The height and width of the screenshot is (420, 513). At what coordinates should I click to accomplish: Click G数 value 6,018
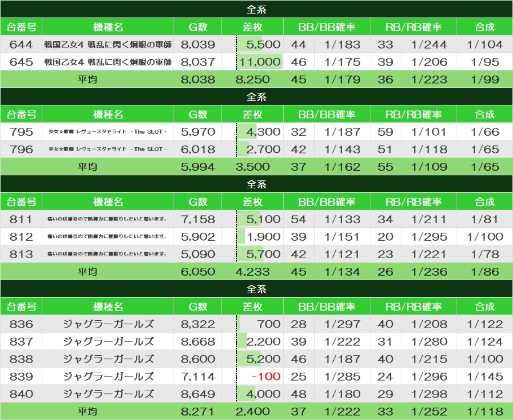(198, 149)
